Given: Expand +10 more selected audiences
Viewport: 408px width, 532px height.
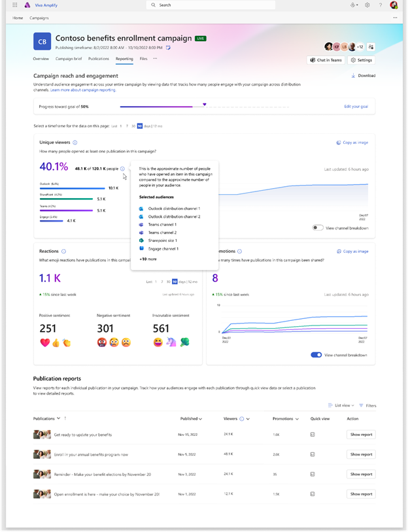Looking at the screenshot, I should coord(148,259).
